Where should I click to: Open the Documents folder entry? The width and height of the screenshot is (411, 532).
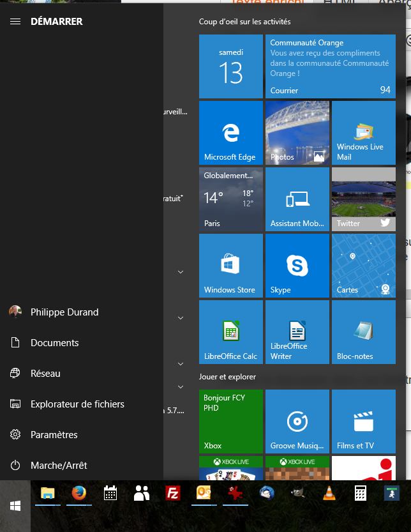54,343
